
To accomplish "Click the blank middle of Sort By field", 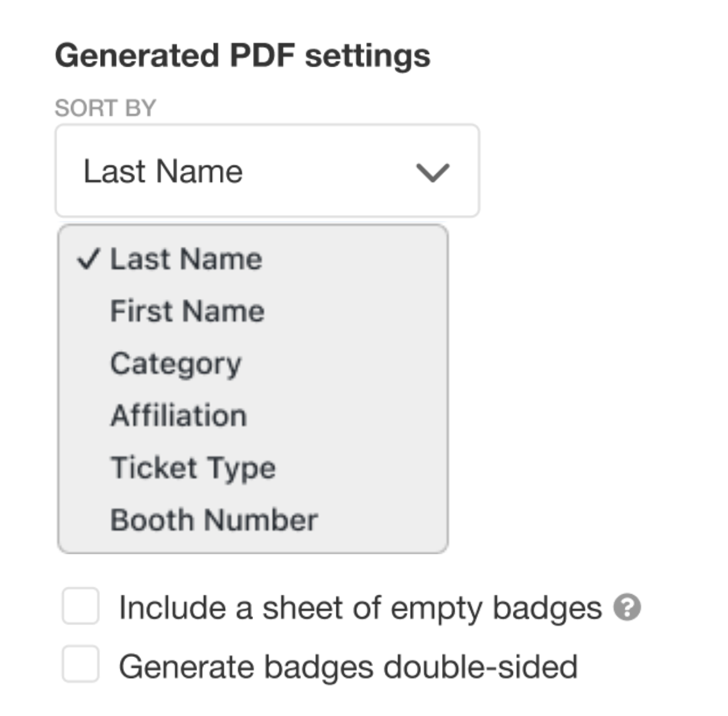I will click(323, 172).
